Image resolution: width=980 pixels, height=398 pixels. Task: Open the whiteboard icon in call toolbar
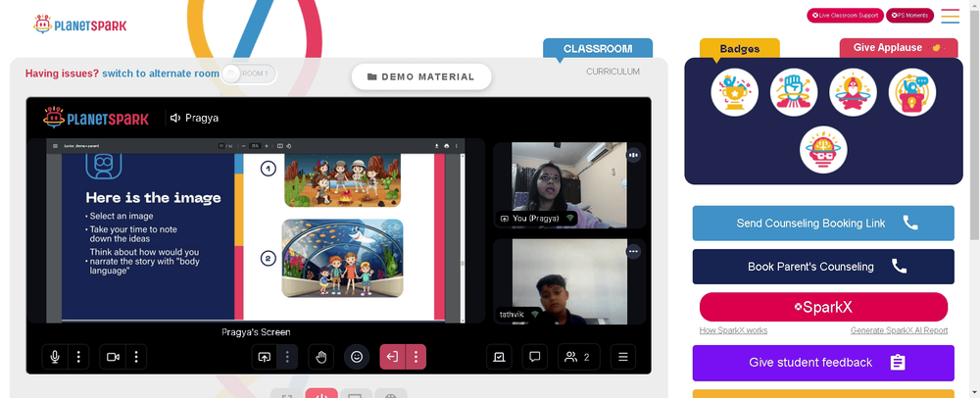pyautogui.click(x=499, y=357)
